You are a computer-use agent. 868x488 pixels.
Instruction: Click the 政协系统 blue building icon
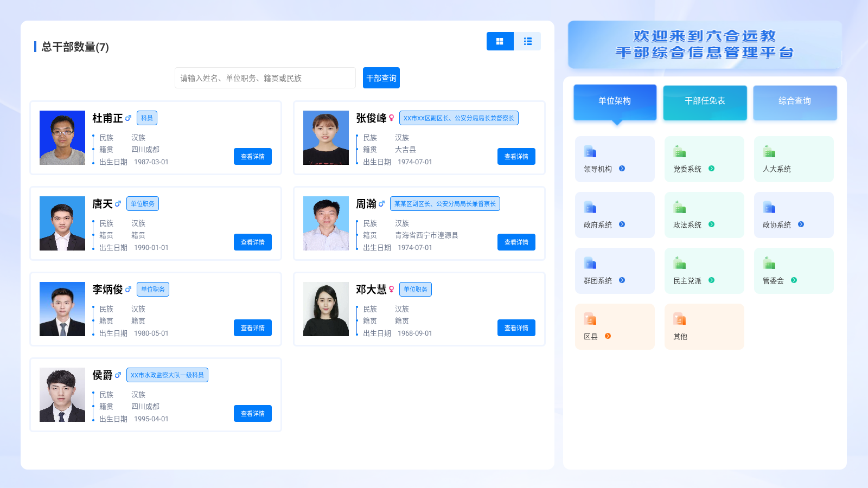point(769,207)
